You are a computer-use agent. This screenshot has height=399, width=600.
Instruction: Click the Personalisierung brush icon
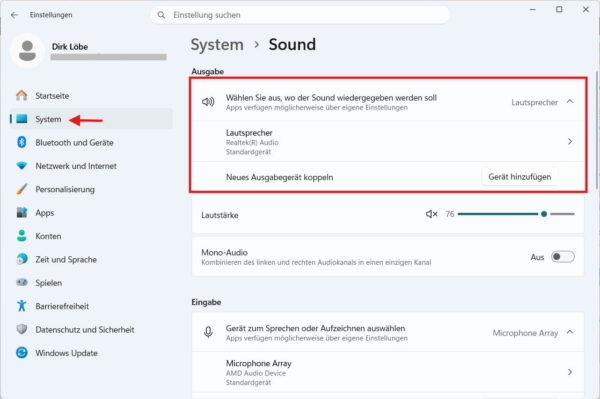[22, 189]
